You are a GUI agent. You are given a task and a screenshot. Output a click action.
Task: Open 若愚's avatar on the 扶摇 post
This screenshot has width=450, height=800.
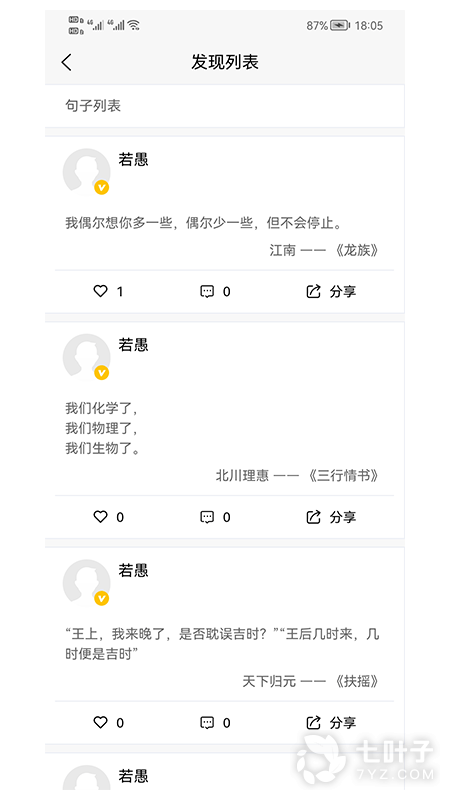pyautogui.click(x=86, y=583)
